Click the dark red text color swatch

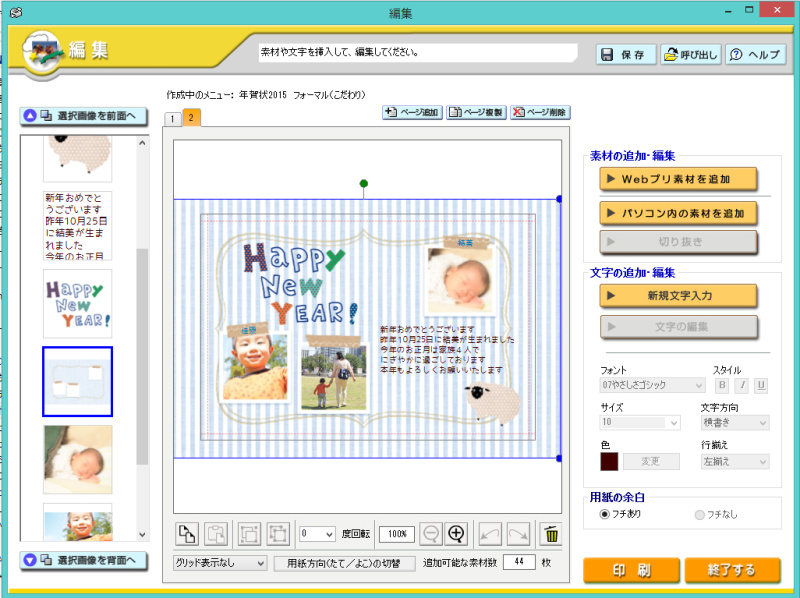(609, 462)
